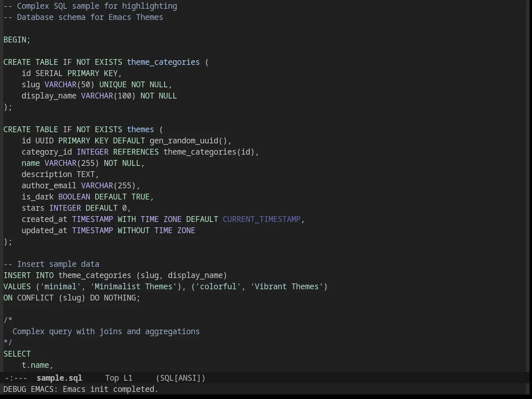532x399 pixels.
Task: Click the L1 line number indicator
Action: (128, 378)
